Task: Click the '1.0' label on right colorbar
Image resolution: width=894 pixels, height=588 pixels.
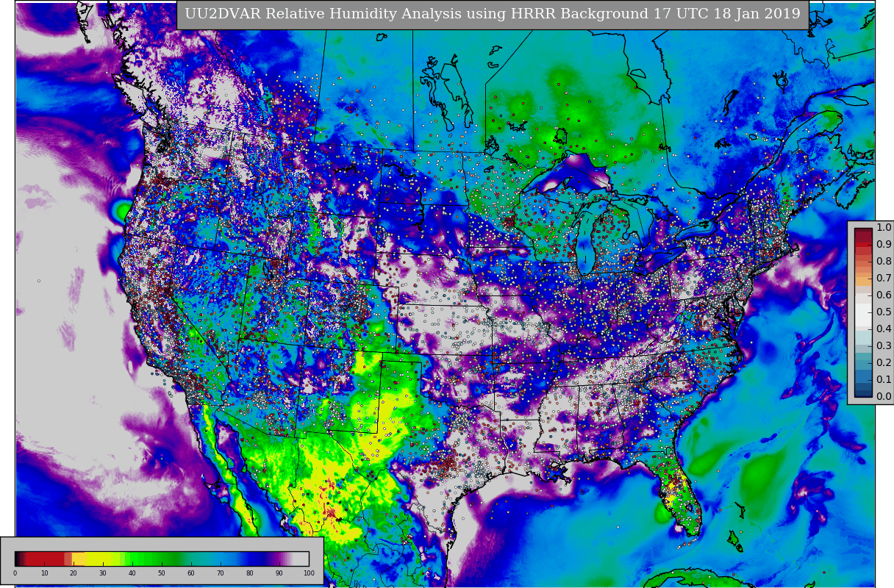Action: 884,228
